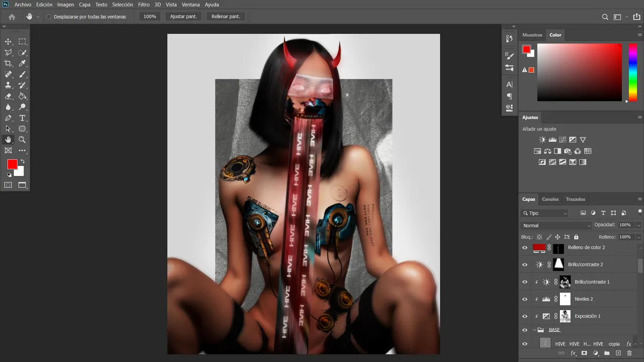Select the Blur tool

pos(8,107)
